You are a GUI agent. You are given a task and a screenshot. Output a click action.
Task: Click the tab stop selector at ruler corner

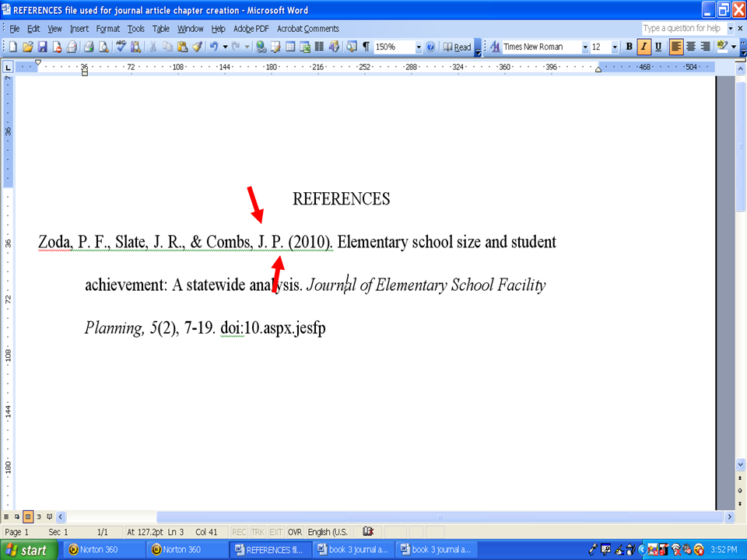(x=8, y=67)
